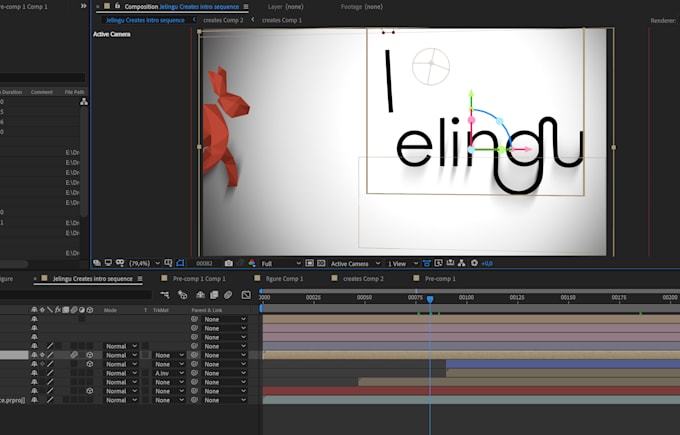Screen dimensions: 680x435
Task: Toggle 3D switch on the selected layer
Action: pyautogui.click(x=90, y=355)
